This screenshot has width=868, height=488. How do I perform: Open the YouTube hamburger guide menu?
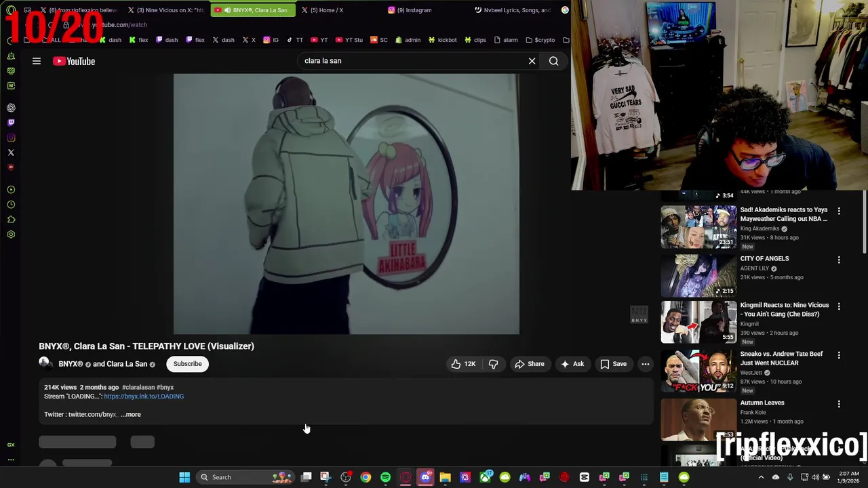point(37,61)
